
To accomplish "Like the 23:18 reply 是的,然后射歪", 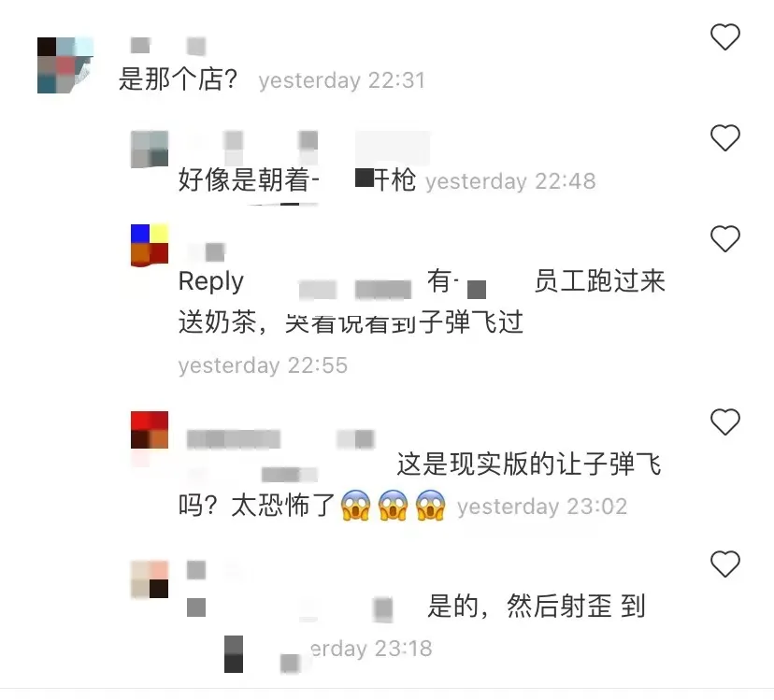I will [x=725, y=564].
